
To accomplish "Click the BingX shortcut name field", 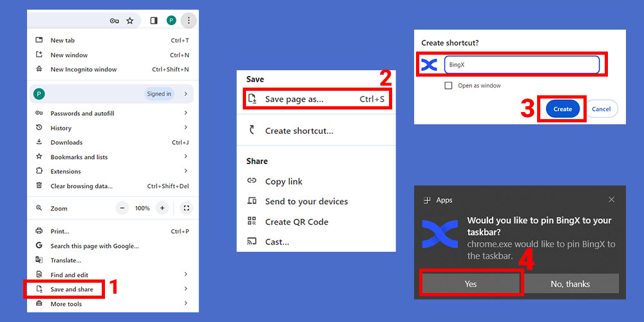I will (x=522, y=65).
